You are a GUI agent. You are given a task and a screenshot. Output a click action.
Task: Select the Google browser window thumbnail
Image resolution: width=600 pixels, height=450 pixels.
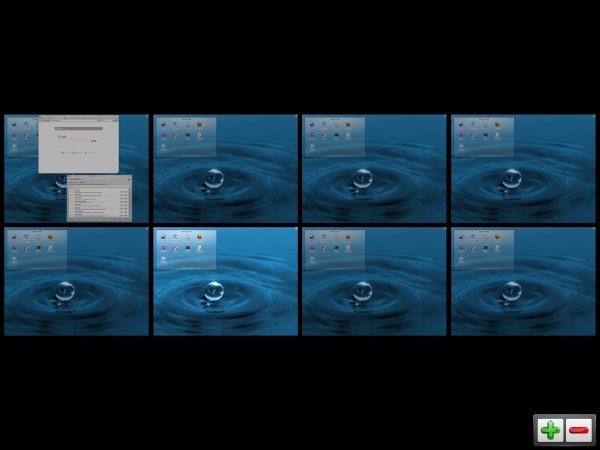[x=78, y=144]
